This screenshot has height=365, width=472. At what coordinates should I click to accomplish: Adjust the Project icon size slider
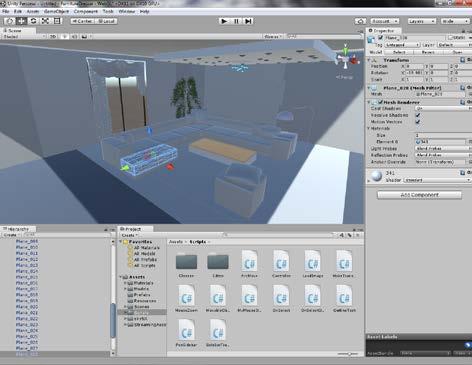point(347,354)
